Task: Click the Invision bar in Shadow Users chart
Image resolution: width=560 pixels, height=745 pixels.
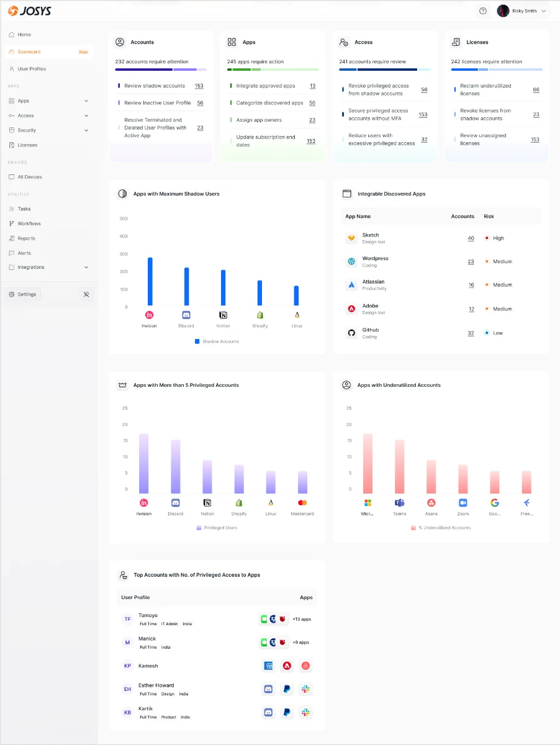Action: pos(150,281)
